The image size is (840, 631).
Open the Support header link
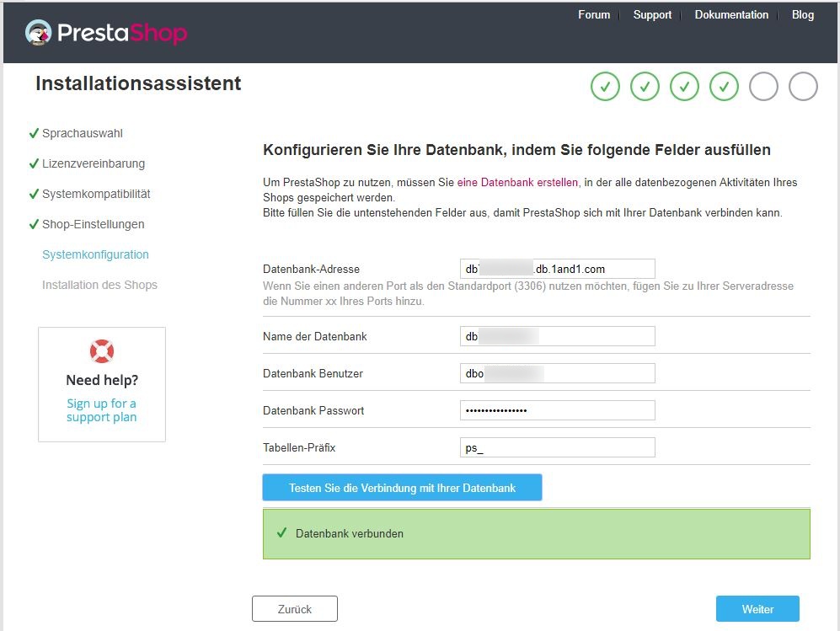(x=652, y=15)
